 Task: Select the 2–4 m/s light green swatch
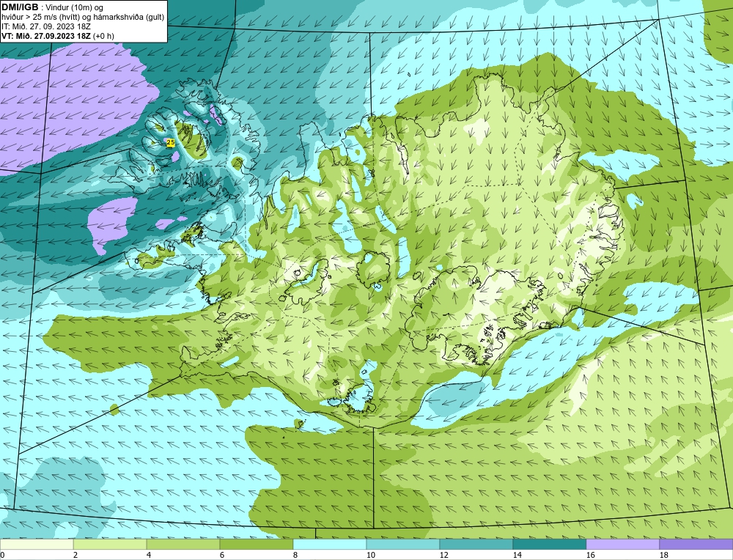tap(110, 545)
